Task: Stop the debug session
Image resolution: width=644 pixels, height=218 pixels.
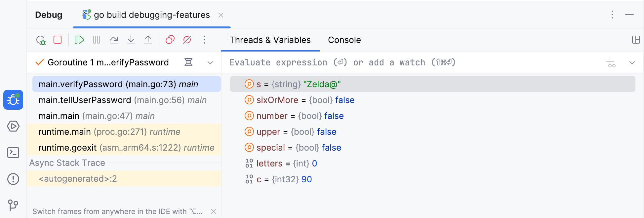Action: [x=58, y=40]
